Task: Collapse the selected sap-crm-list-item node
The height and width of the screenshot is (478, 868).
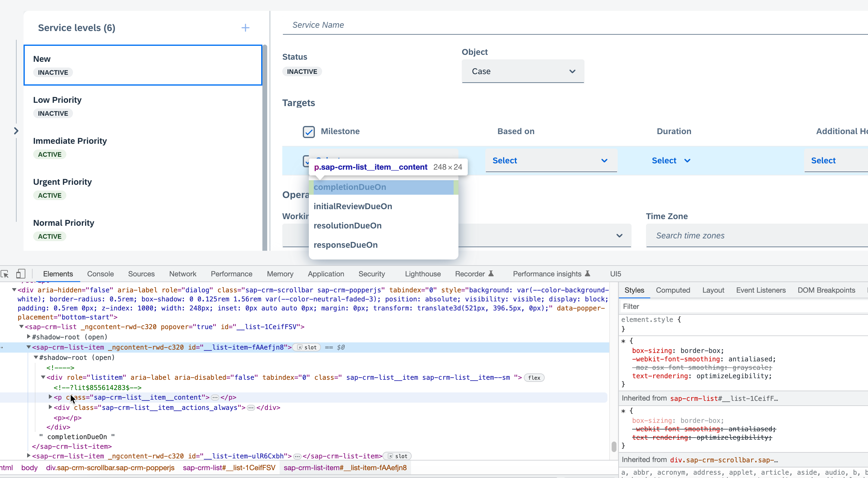Action: [x=29, y=347]
